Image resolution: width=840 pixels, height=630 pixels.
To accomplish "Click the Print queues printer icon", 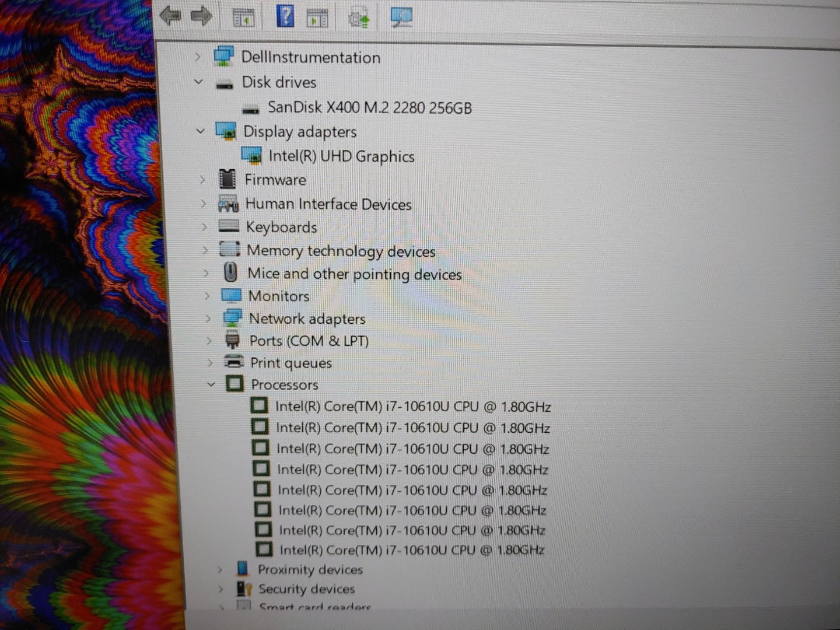I will tap(234, 362).
